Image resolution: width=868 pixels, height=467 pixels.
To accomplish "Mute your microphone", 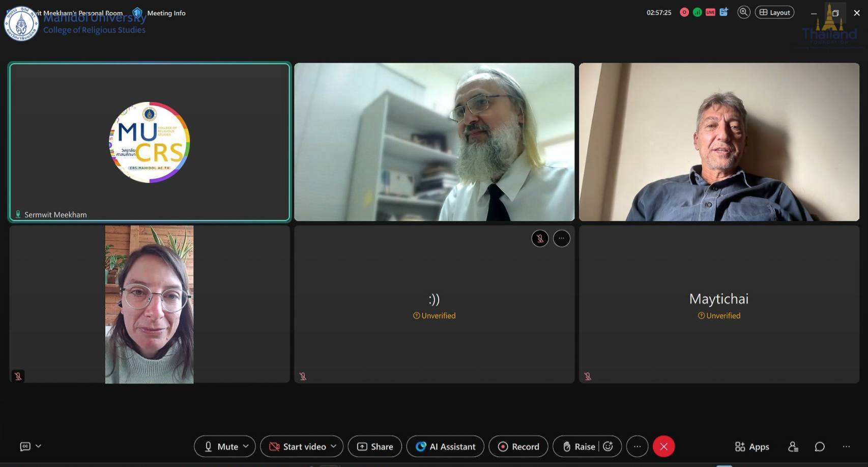I will click(222, 447).
